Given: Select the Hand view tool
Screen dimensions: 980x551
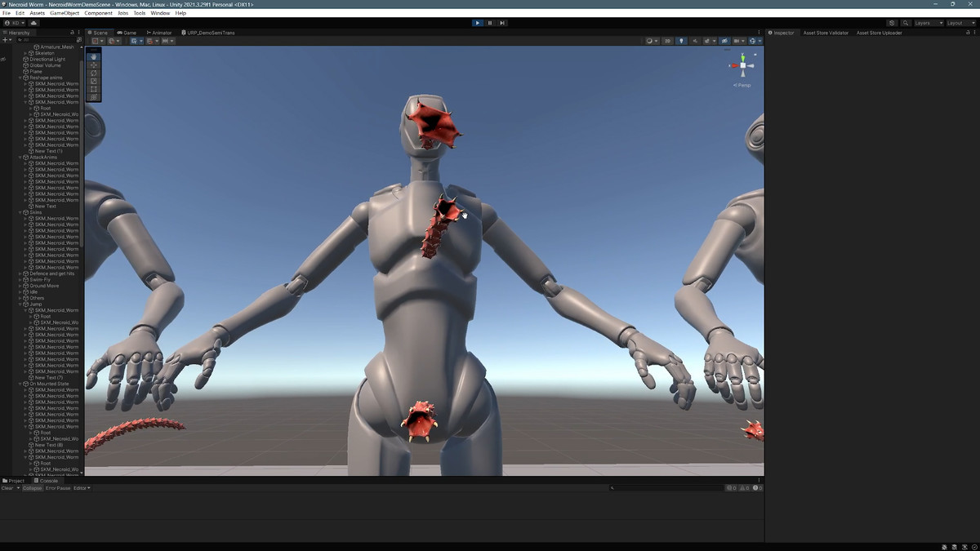Looking at the screenshot, I should [x=94, y=57].
